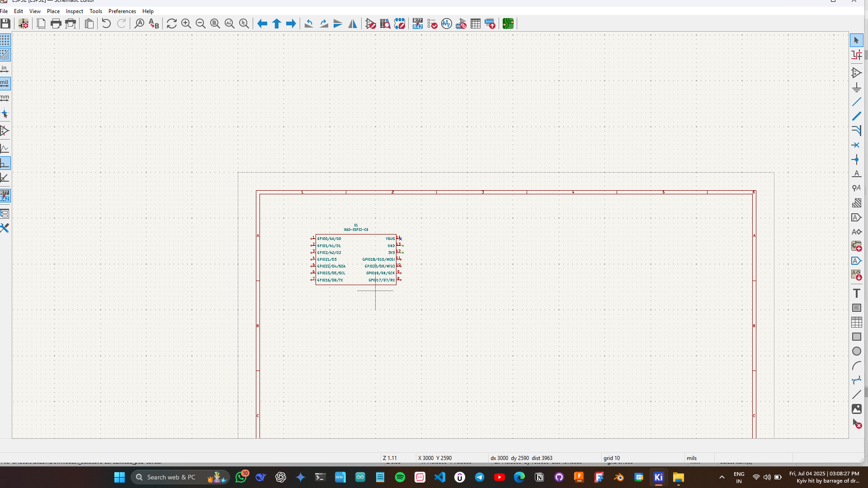The height and width of the screenshot is (488, 868).
Task: Open File menu
Action: point(4,11)
